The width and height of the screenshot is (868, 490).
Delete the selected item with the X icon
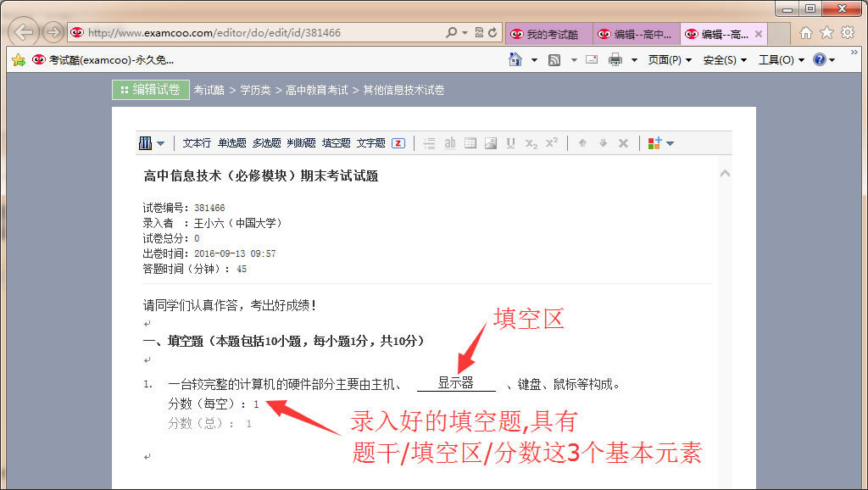tap(623, 142)
